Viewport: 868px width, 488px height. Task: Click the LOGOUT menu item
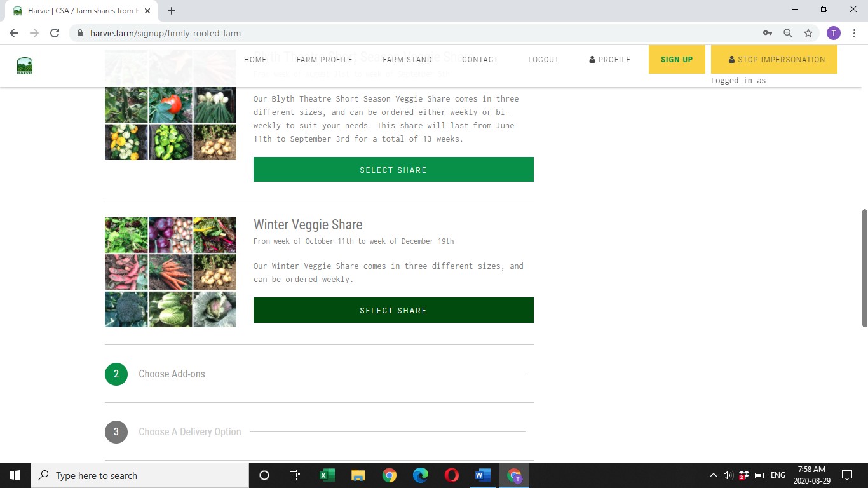(x=544, y=59)
